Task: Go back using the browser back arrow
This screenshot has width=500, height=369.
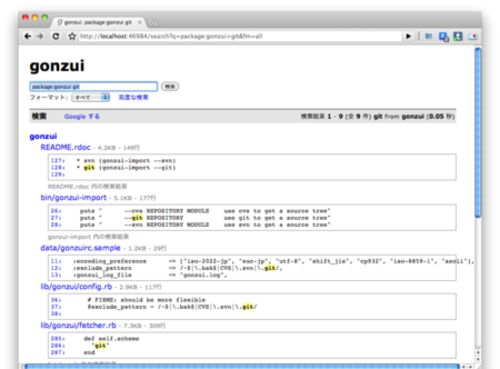Action: [x=28, y=36]
